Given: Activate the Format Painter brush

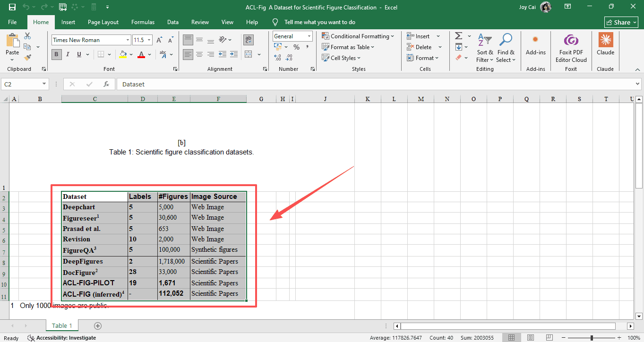Looking at the screenshot, I should (x=27, y=57).
